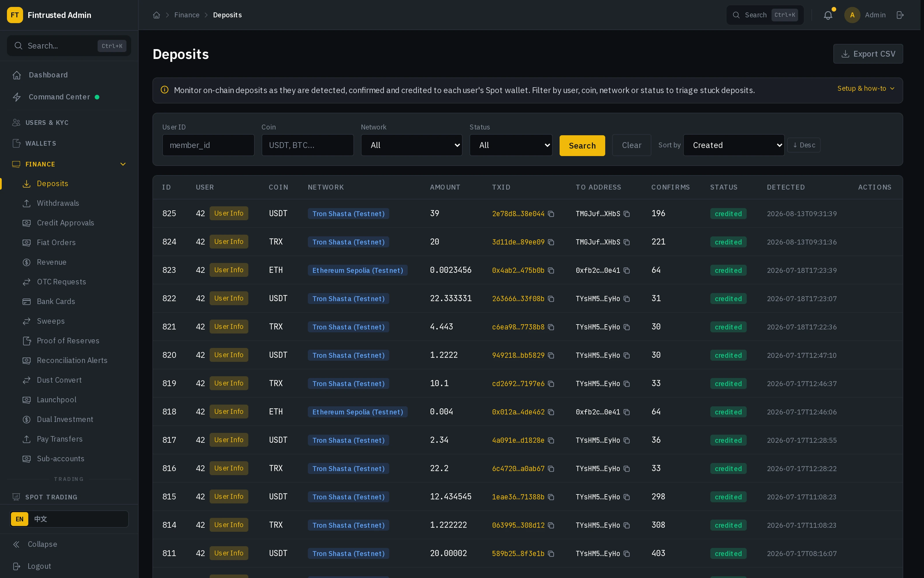Expand the Users & KYC section
Image resolution: width=924 pixels, height=578 pixels.
(x=69, y=122)
